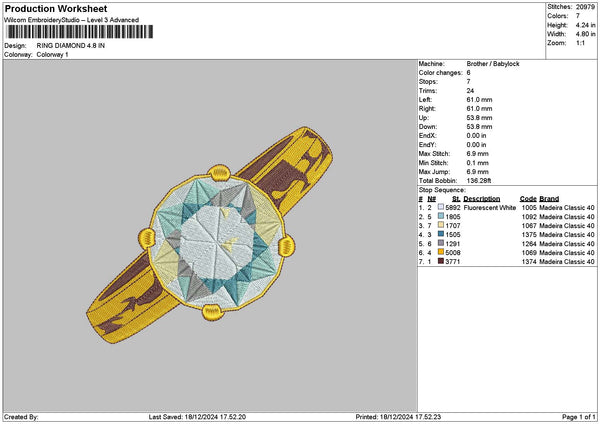Click the 'Stops:' label
The image size is (600, 424).
[x=428, y=82]
